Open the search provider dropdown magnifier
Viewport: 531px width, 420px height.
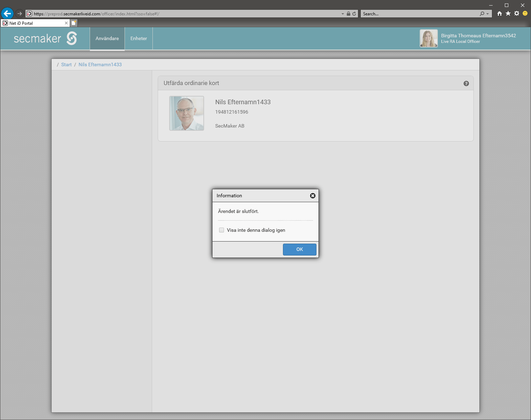(484, 14)
